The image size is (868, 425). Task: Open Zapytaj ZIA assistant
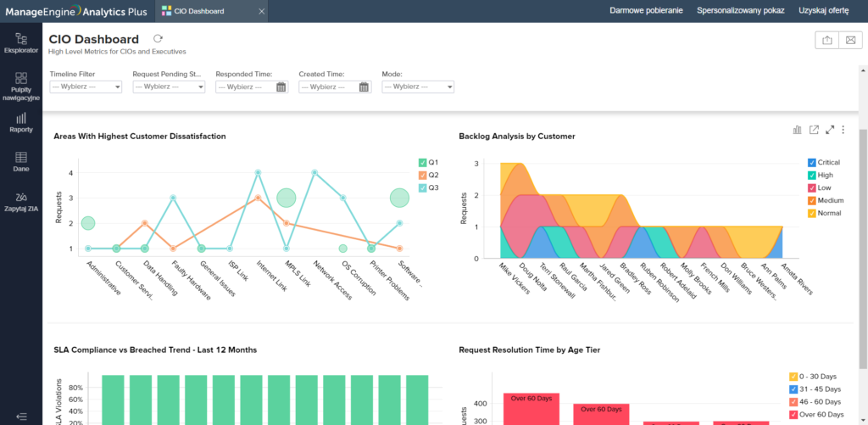click(21, 201)
